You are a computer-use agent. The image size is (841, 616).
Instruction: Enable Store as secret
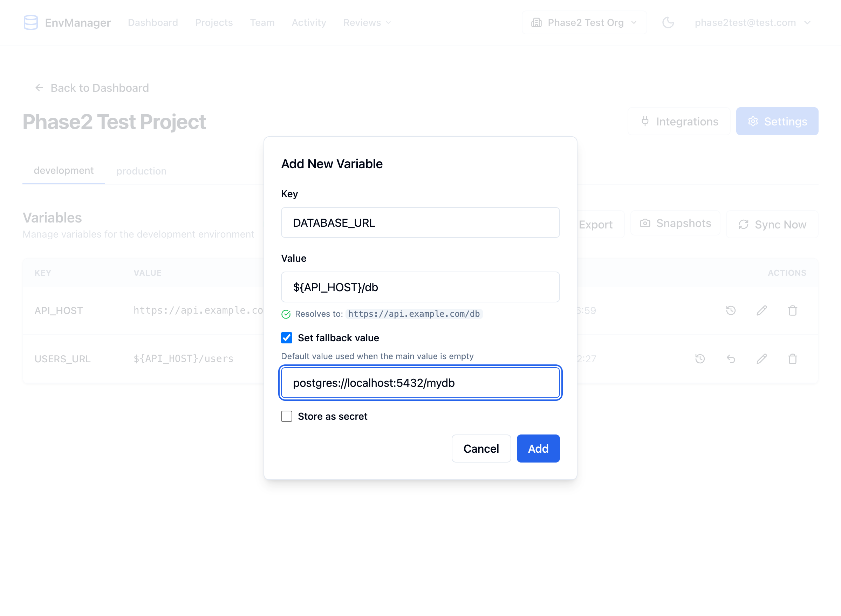(x=286, y=416)
